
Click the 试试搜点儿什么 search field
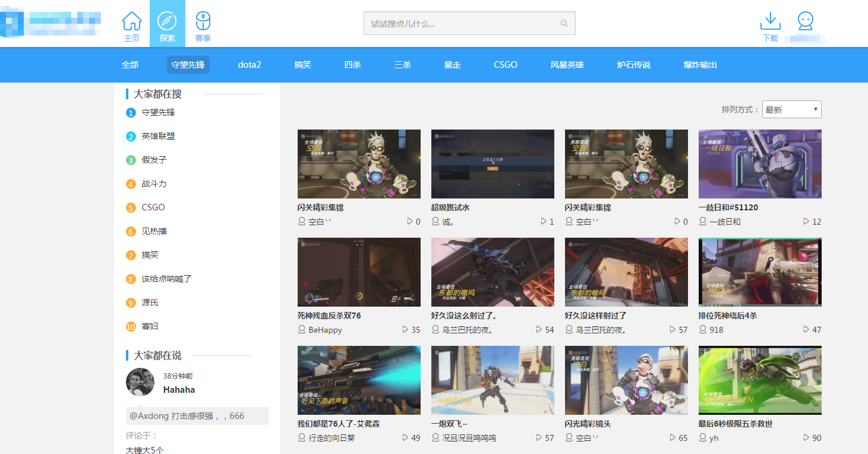469,24
